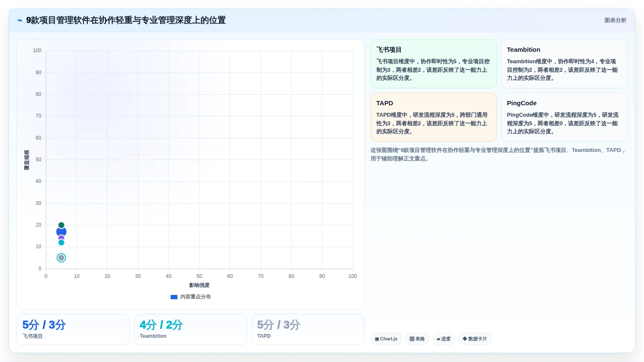Image resolution: width=644 pixels, height=362 pixels.
Task: Open the PingCode analysis card
Action: click(x=564, y=117)
